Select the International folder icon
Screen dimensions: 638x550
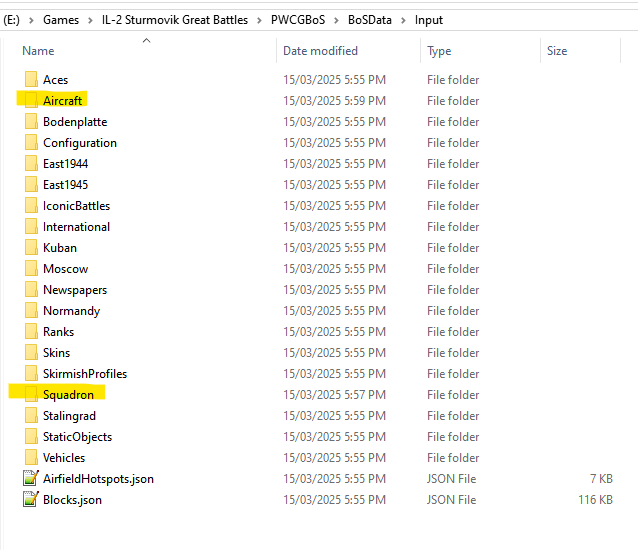tap(31, 227)
